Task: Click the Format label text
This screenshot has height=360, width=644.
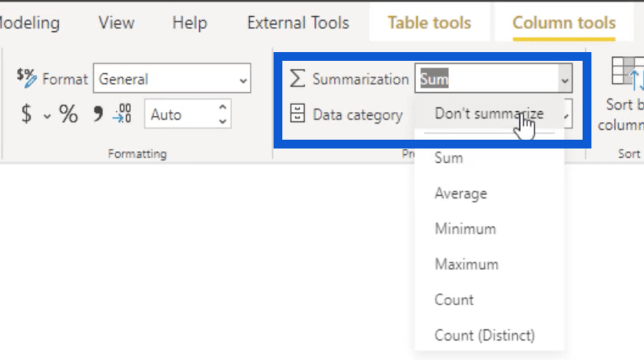Action: [x=65, y=79]
